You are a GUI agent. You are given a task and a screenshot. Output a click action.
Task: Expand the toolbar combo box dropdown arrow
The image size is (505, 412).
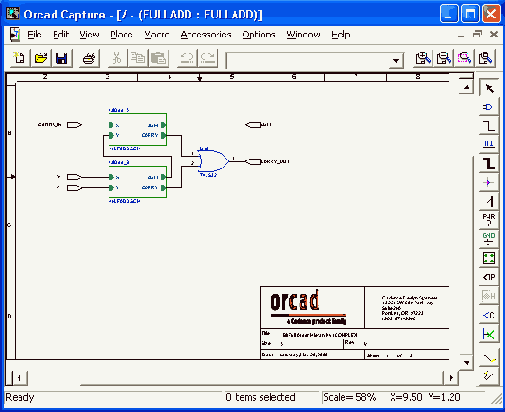pos(396,60)
